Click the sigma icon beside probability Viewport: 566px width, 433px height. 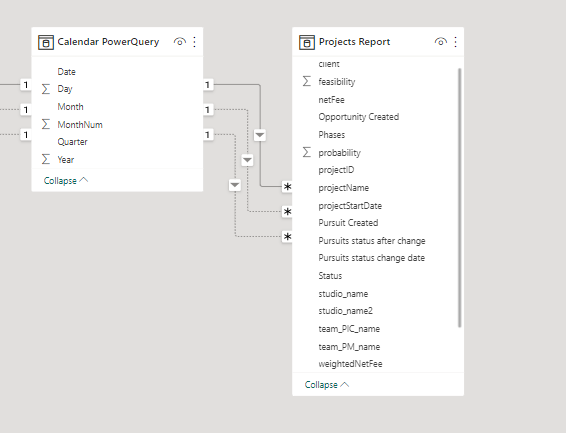tap(306, 152)
